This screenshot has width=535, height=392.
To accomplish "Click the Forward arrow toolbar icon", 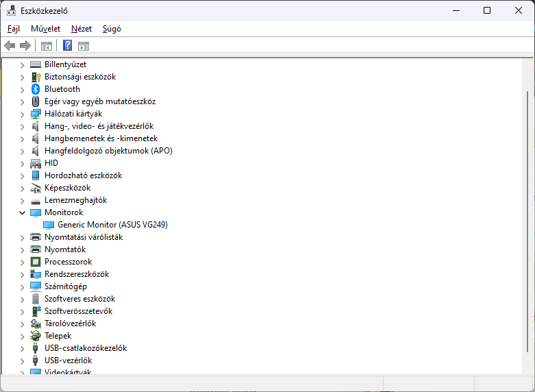I will point(25,45).
